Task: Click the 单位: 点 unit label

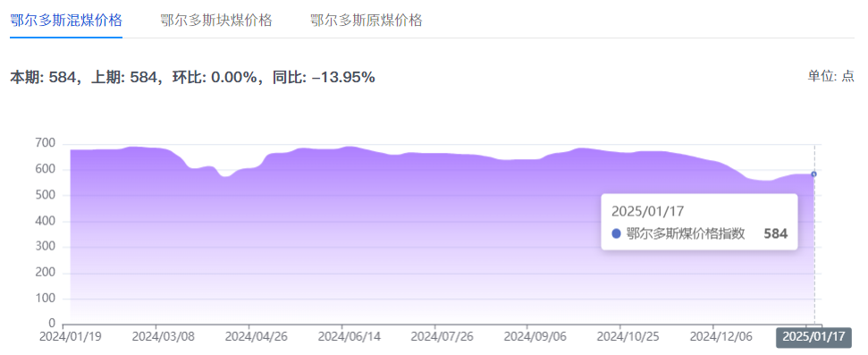Action: [x=831, y=76]
